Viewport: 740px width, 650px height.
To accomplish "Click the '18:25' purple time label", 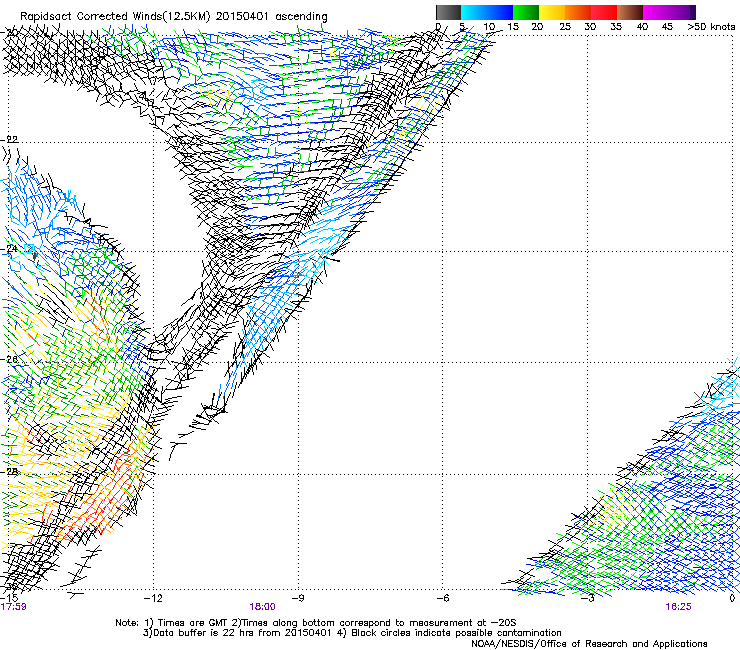I will [678, 607].
